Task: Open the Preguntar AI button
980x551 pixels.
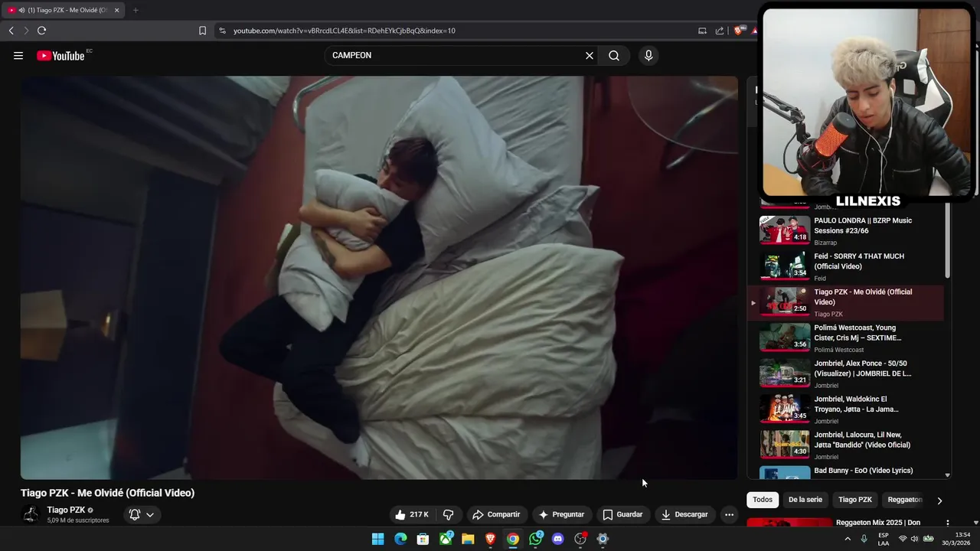Action: coord(561,514)
